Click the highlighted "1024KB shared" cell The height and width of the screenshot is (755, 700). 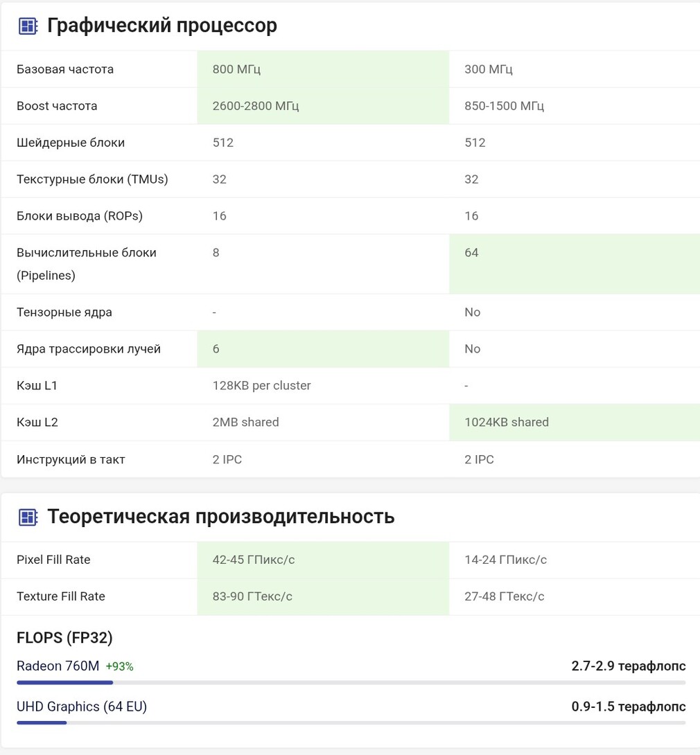coord(507,423)
